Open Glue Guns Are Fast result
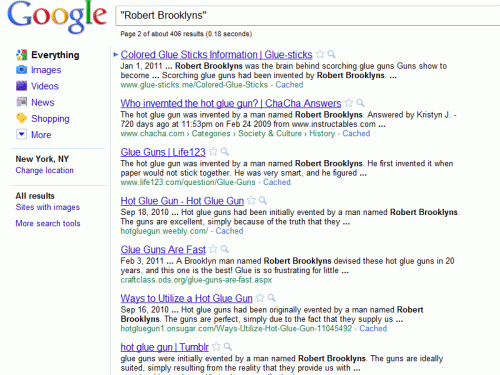 163,250
